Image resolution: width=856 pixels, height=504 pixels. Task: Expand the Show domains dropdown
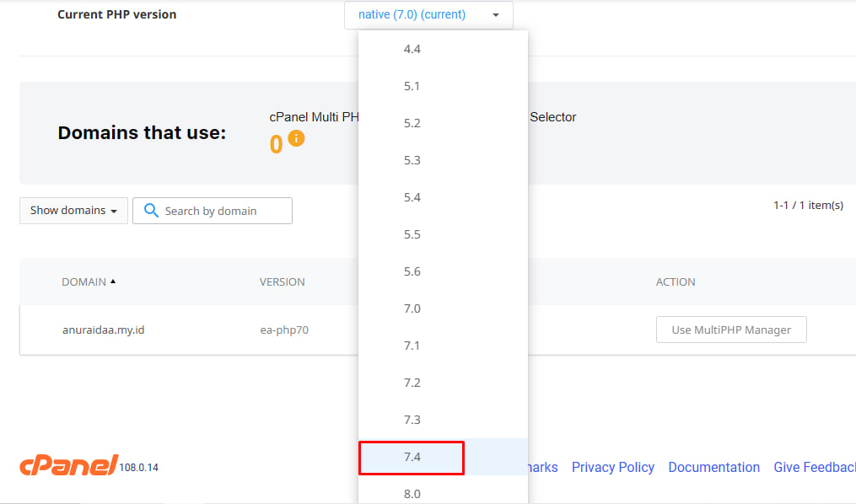pos(73,211)
